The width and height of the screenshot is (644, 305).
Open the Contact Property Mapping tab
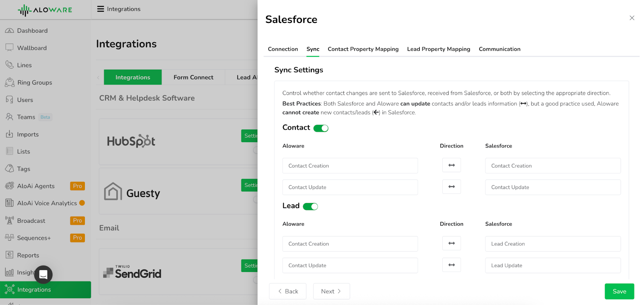pos(363,49)
